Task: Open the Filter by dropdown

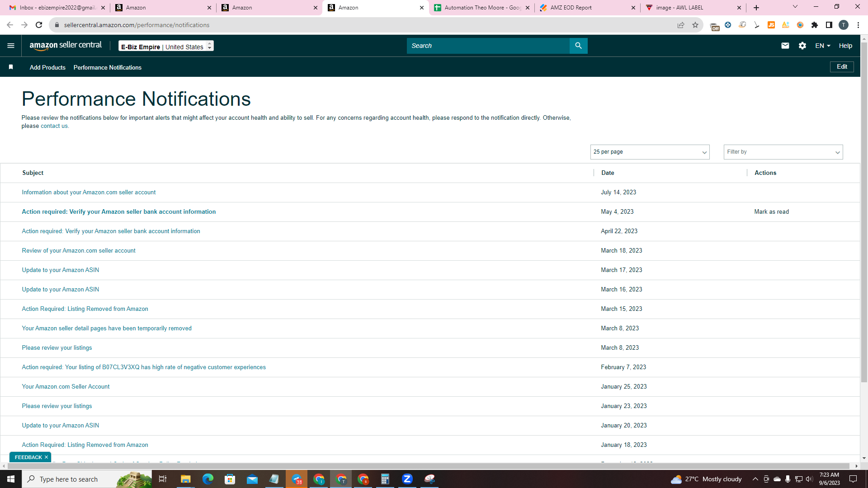Action: (x=783, y=152)
